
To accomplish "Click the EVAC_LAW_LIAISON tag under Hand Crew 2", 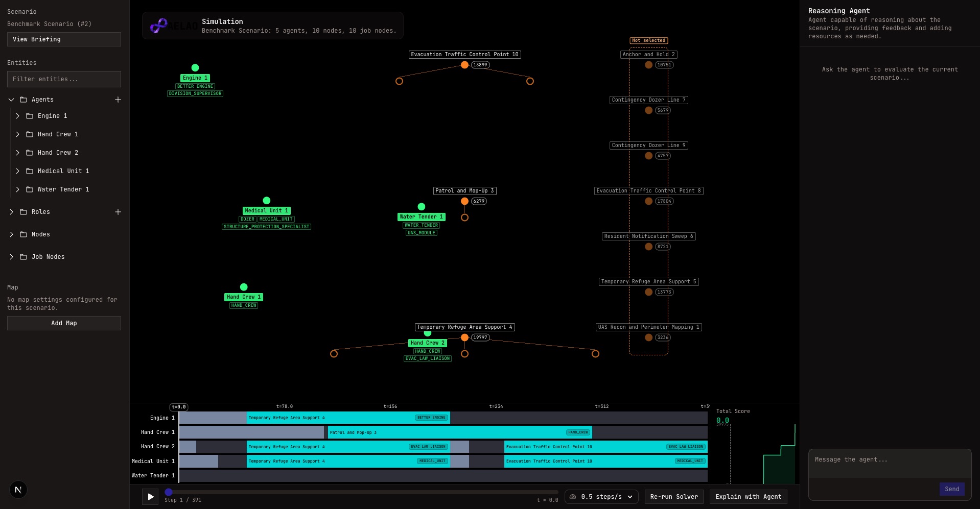I will pos(428,358).
